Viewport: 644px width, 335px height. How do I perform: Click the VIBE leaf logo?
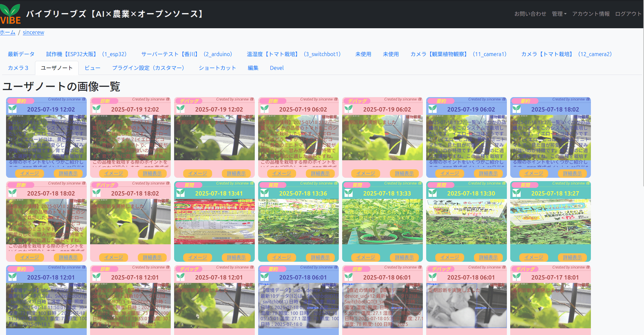point(10,14)
